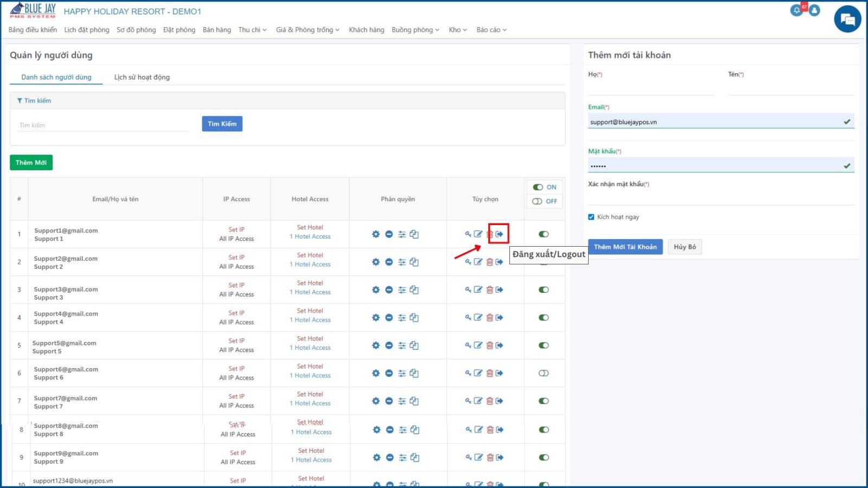The width and height of the screenshot is (868, 488).
Task: Click the edit pencil icon for Support2
Action: pos(478,262)
